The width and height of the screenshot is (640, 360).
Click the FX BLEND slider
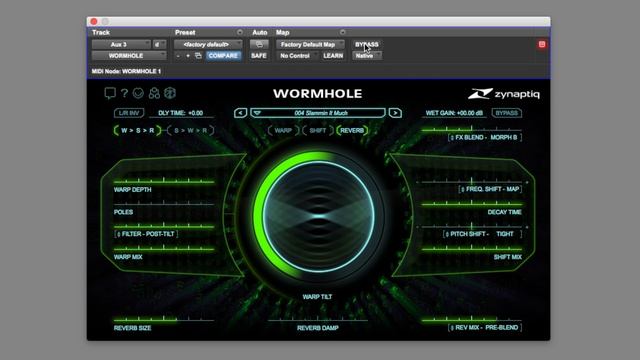(x=471, y=129)
